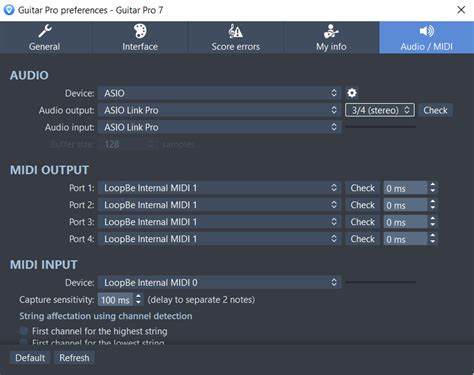The height and width of the screenshot is (375, 474).
Task: Click Port 4 latency 0 ms field
Action: 405,239
